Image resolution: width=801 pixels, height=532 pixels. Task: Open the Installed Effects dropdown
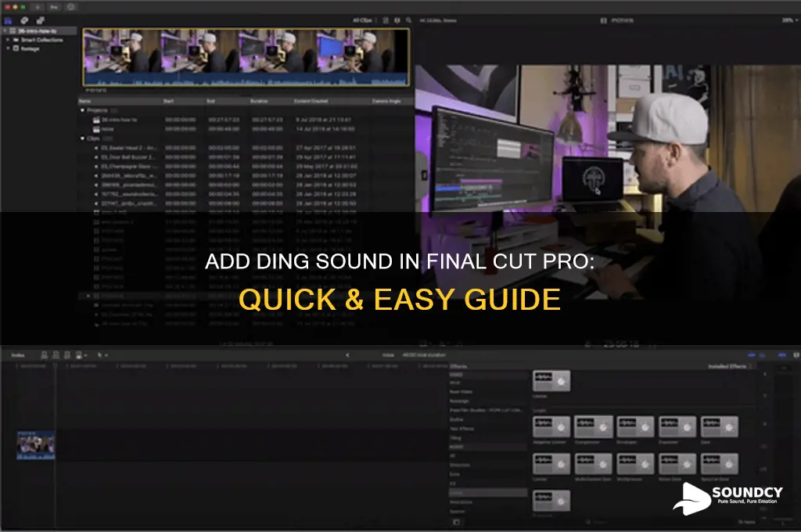(730, 366)
